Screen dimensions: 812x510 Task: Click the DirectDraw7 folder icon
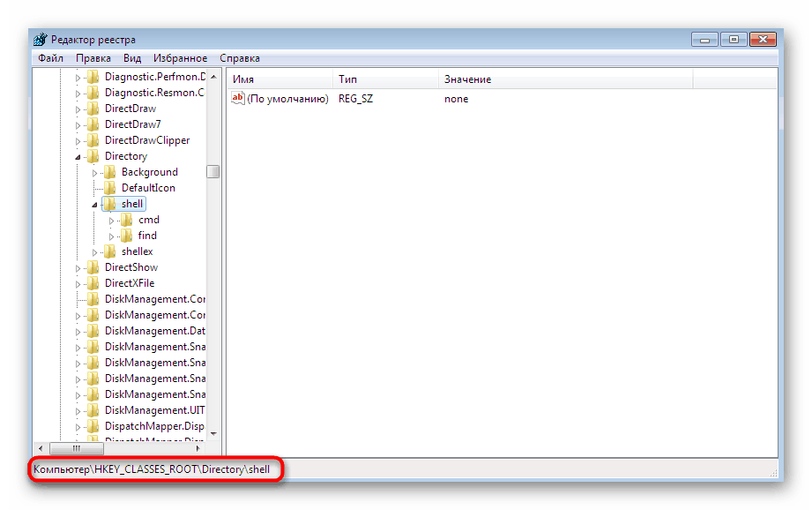pos(93,124)
